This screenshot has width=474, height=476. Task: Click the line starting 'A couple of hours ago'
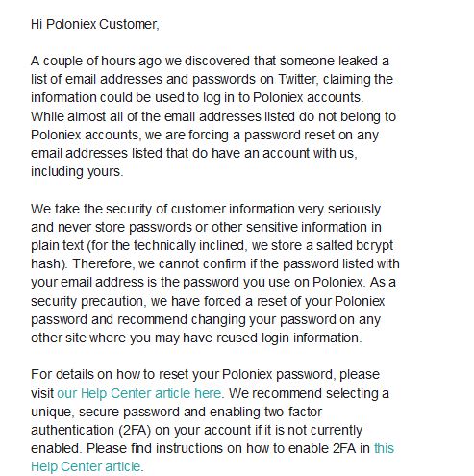210,61
